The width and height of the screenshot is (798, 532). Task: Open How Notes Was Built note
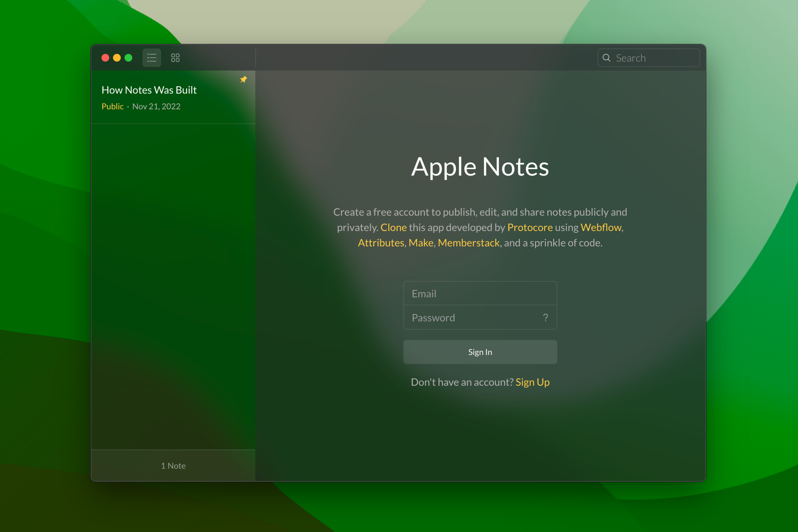click(149, 90)
